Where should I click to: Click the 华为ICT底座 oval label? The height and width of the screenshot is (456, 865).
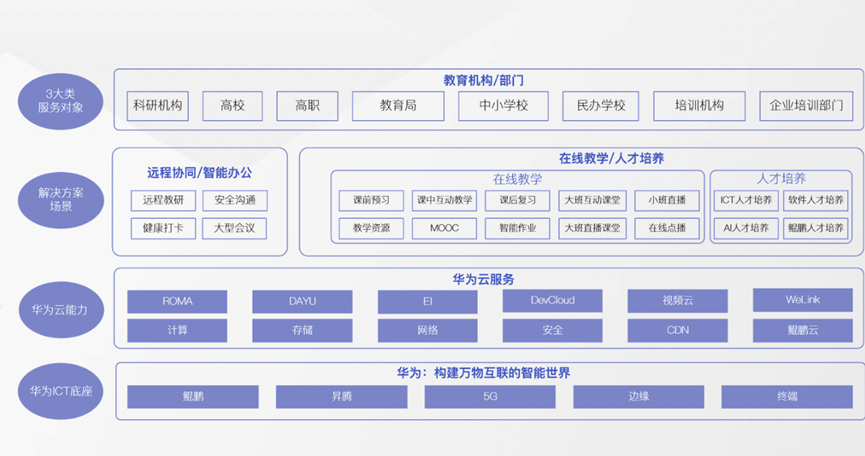tap(59, 388)
